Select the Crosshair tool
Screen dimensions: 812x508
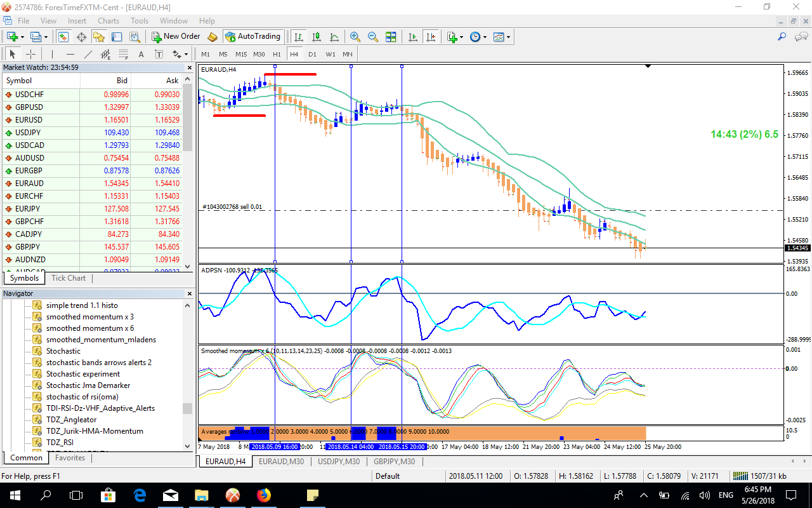click(x=30, y=54)
